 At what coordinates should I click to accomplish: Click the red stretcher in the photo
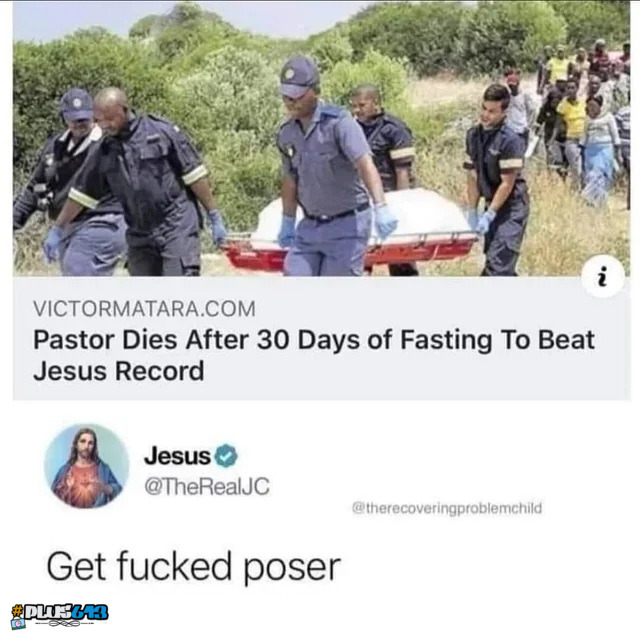[349, 251]
